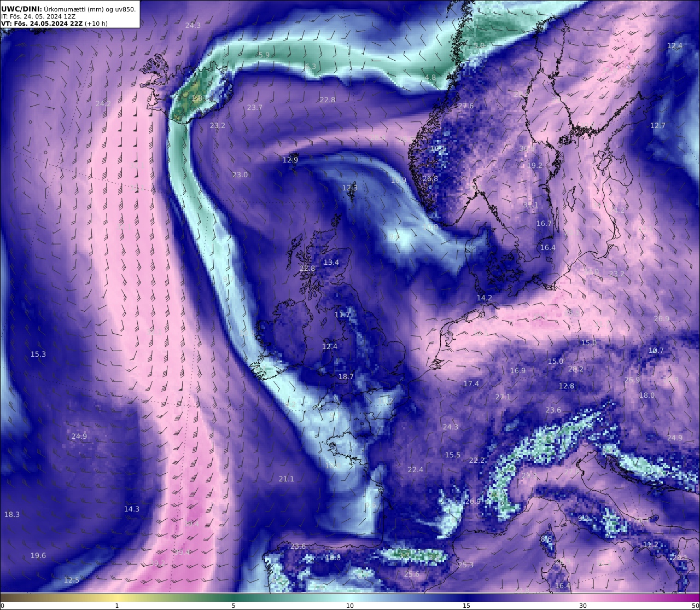Select the 14.2 value label
The height and width of the screenshot is (610, 700).
coord(485,298)
